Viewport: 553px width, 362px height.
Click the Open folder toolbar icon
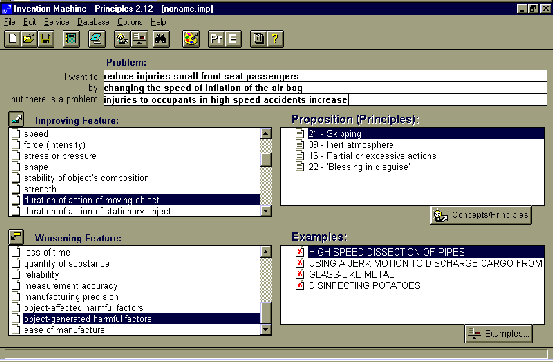tap(29, 39)
